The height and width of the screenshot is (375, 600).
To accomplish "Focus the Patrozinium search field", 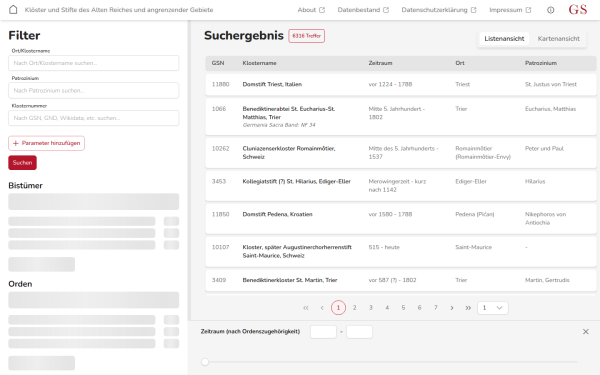I will 94,90.
